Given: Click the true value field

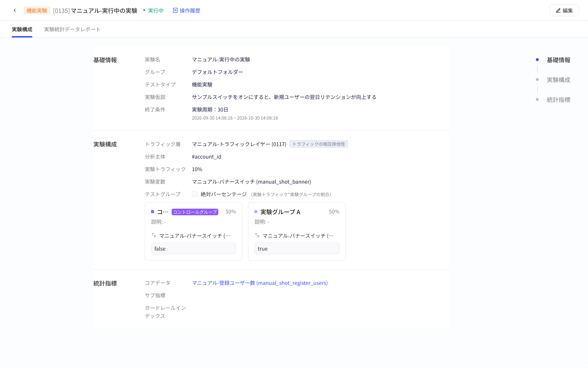Looking at the screenshot, I should [297, 249].
